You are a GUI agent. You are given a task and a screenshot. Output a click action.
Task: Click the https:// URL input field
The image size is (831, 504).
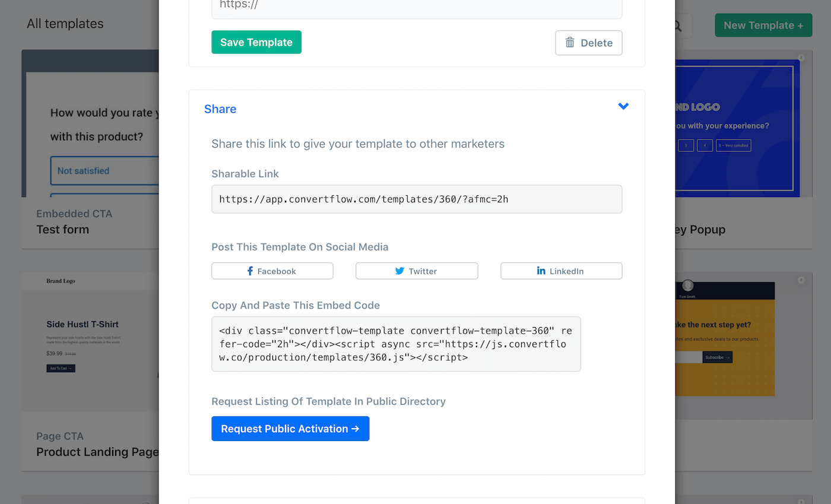[x=416, y=6]
